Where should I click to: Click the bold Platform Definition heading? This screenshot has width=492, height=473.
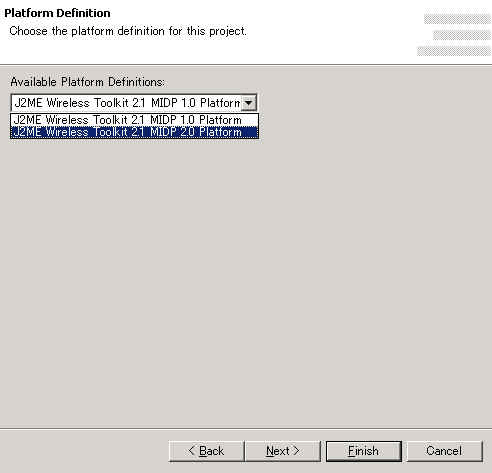(57, 13)
